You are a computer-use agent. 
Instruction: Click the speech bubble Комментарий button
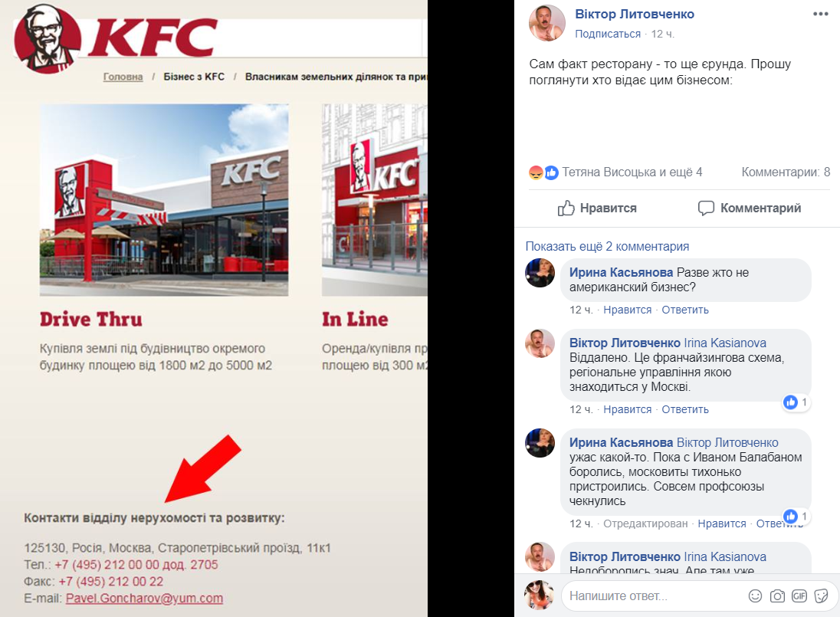tap(749, 208)
